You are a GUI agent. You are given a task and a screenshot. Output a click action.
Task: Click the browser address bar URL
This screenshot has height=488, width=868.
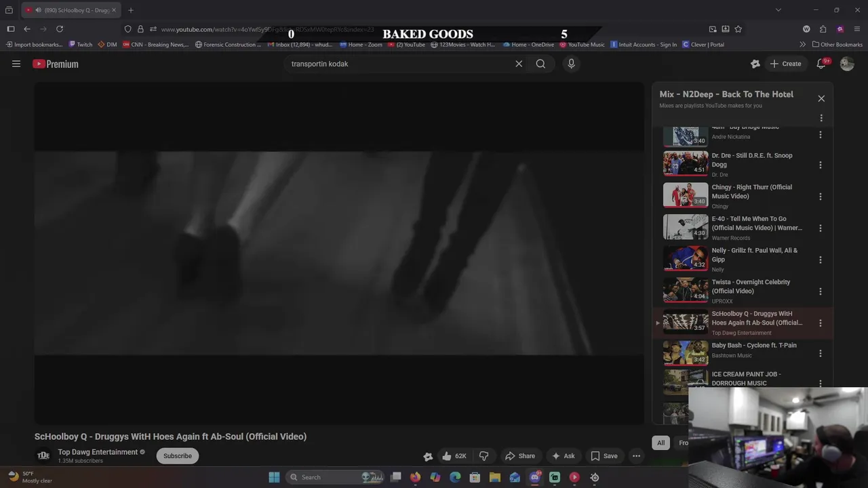tap(268, 29)
